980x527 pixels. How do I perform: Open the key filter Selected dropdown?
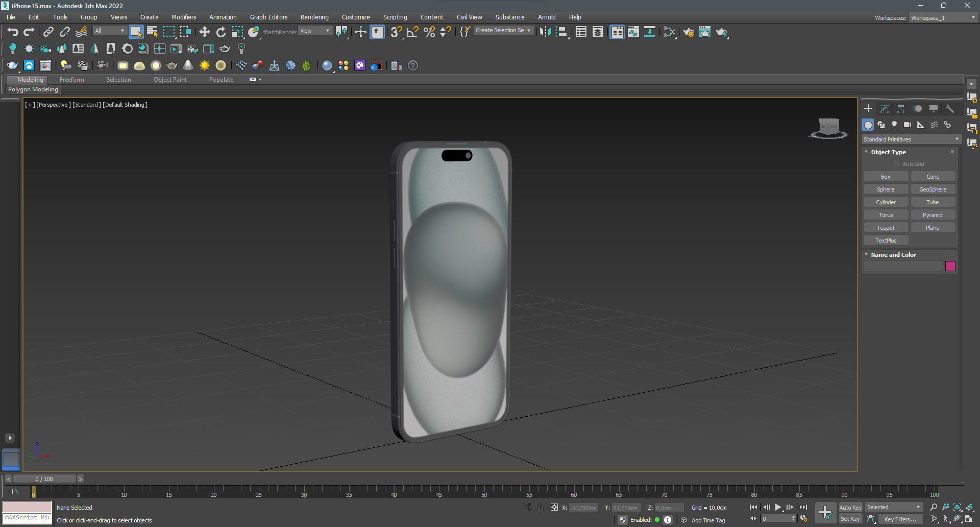(x=894, y=507)
